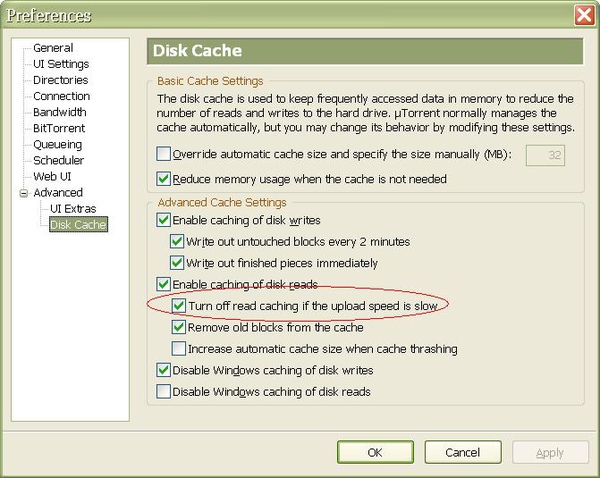The image size is (600, 478).
Task: Open the Web UI settings
Action: point(54,176)
